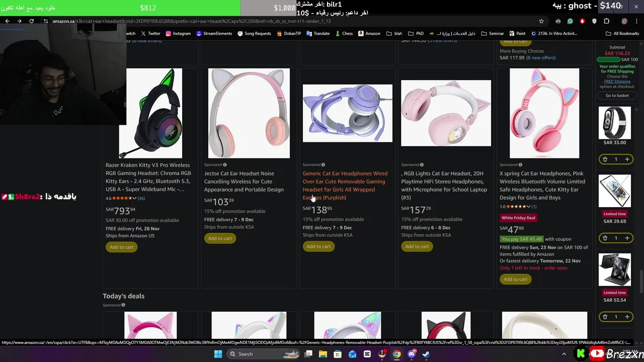Click the SAR 100 free-shipping progress bar
The image size is (644, 362).
pos(608,59)
